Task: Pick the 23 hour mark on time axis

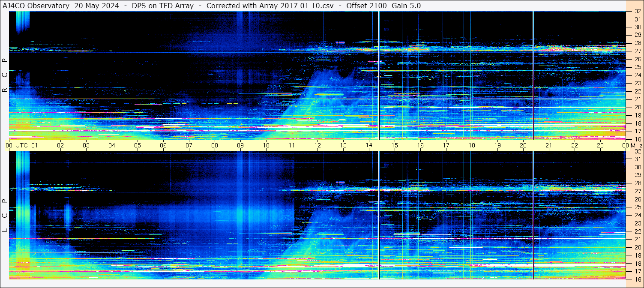Action: tap(600, 145)
